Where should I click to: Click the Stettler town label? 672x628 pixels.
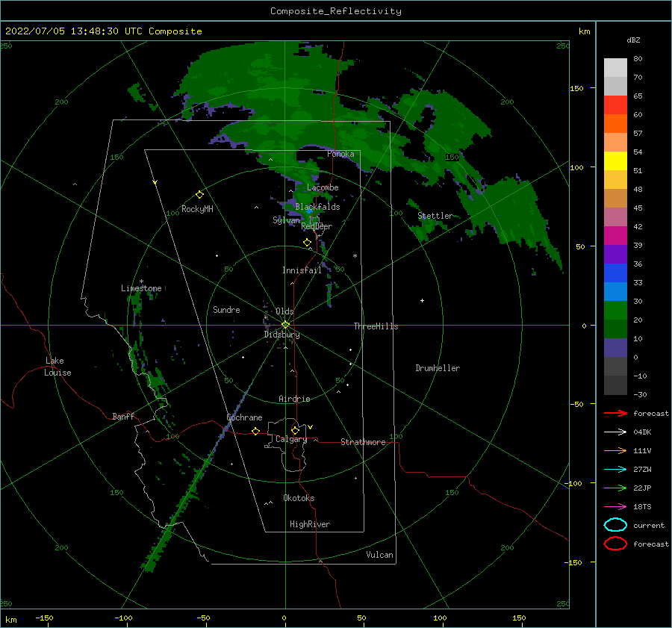coord(435,216)
